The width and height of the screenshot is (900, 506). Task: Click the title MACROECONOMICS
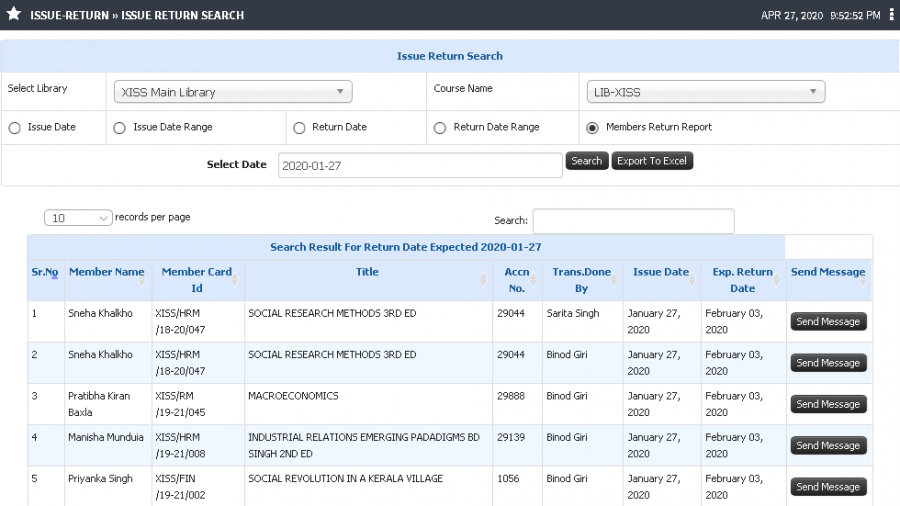click(x=293, y=396)
